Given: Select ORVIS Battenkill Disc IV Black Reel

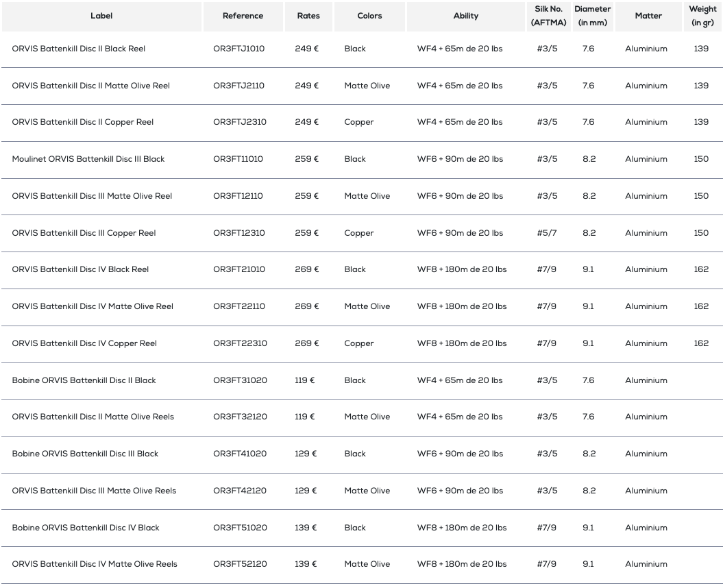Looking at the screenshot, I should tap(80, 269).
